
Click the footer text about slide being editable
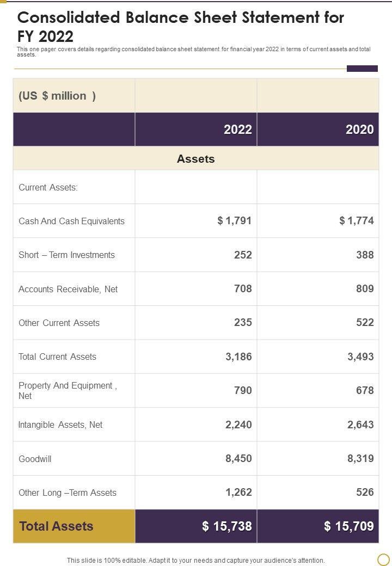(x=196, y=560)
